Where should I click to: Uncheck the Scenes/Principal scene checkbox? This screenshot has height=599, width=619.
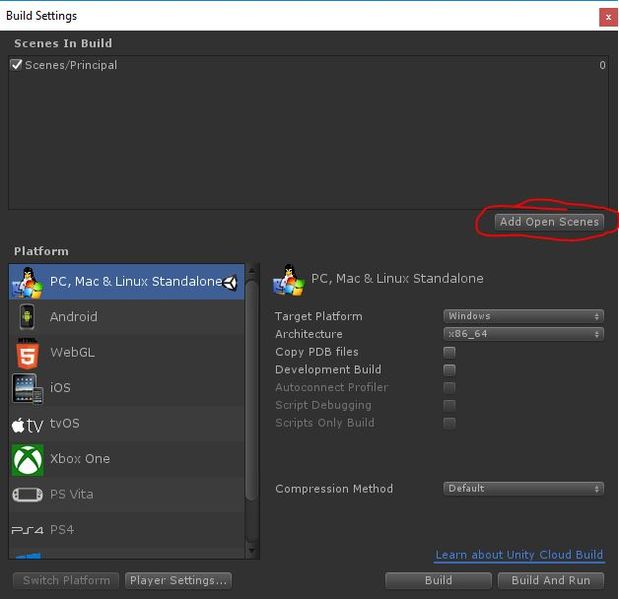[x=16, y=65]
